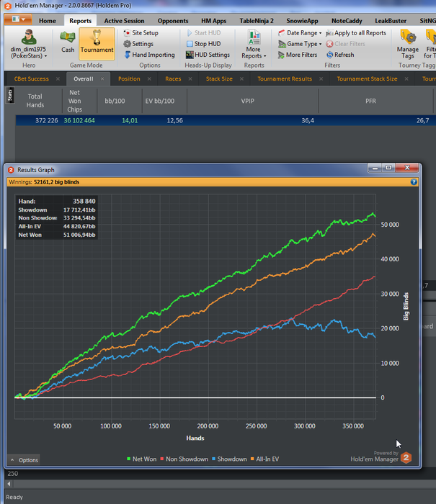The image size is (436, 504).
Task: Sort by the bb/100 column header
Action: click(x=119, y=101)
